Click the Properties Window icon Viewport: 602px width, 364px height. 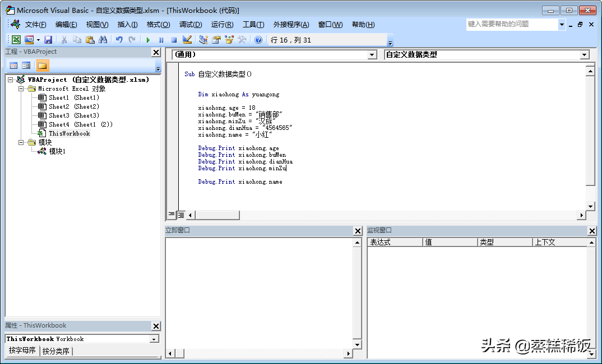[x=217, y=39]
